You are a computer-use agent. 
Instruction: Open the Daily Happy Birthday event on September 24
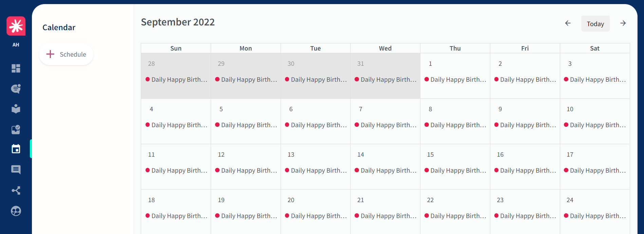pos(595,216)
